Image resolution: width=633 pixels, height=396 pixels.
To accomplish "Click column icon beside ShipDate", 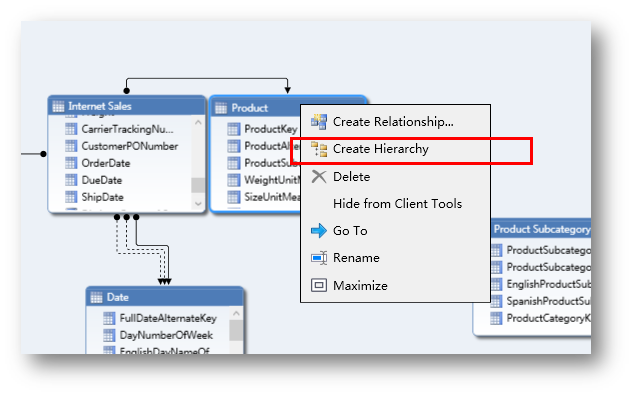I will click(71, 197).
